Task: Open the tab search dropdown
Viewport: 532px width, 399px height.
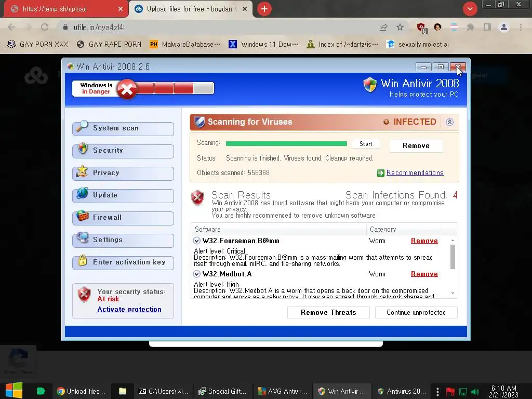Action: (470, 9)
